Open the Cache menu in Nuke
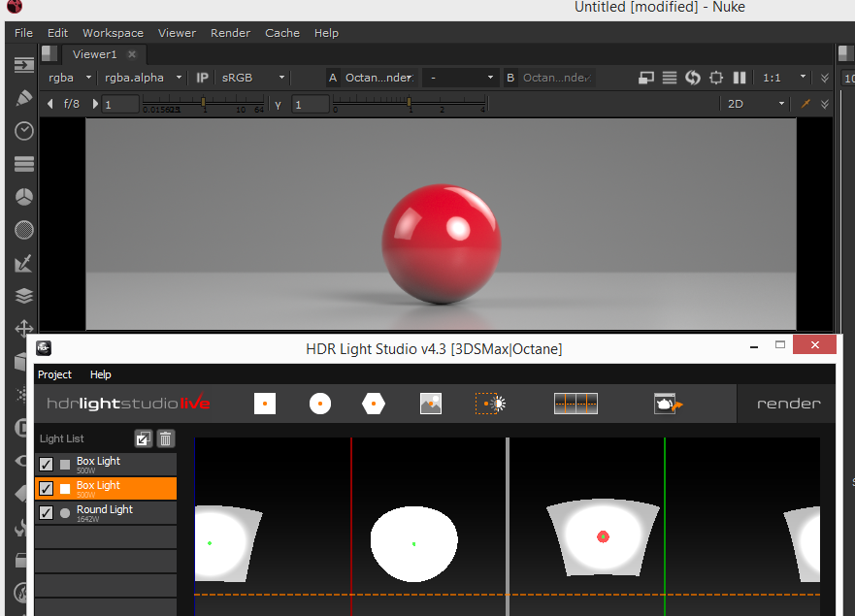The width and height of the screenshot is (855, 616). 281,33
